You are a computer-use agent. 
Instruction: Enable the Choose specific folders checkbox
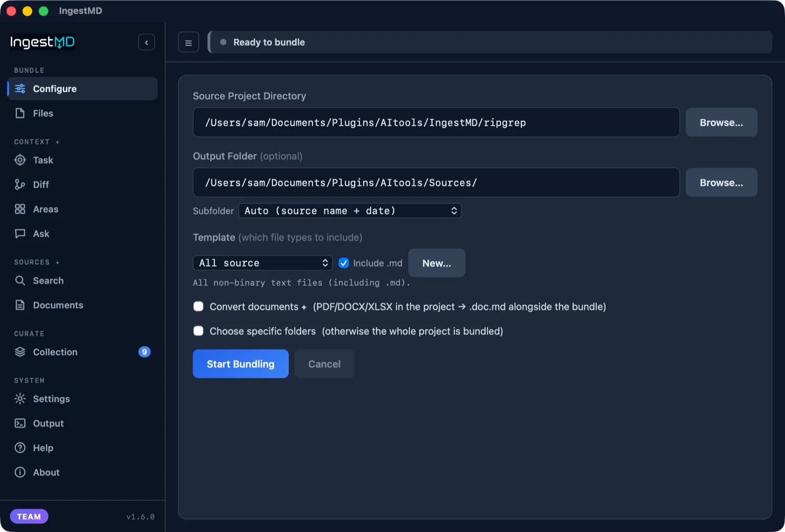(x=198, y=331)
